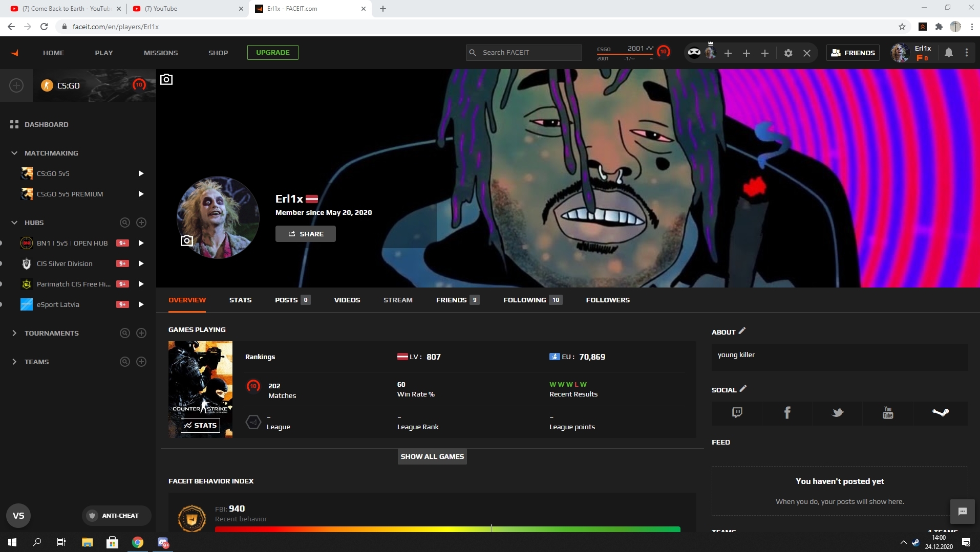Open CS:GO Stats button on game cover
The image size is (980, 552).
coord(200,425)
